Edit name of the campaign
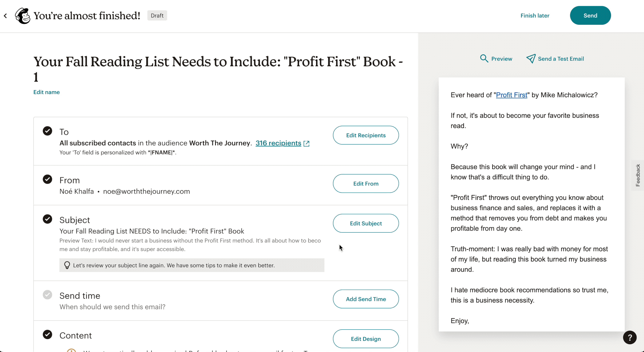The width and height of the screenshot is (644, 352). (46, 92)
